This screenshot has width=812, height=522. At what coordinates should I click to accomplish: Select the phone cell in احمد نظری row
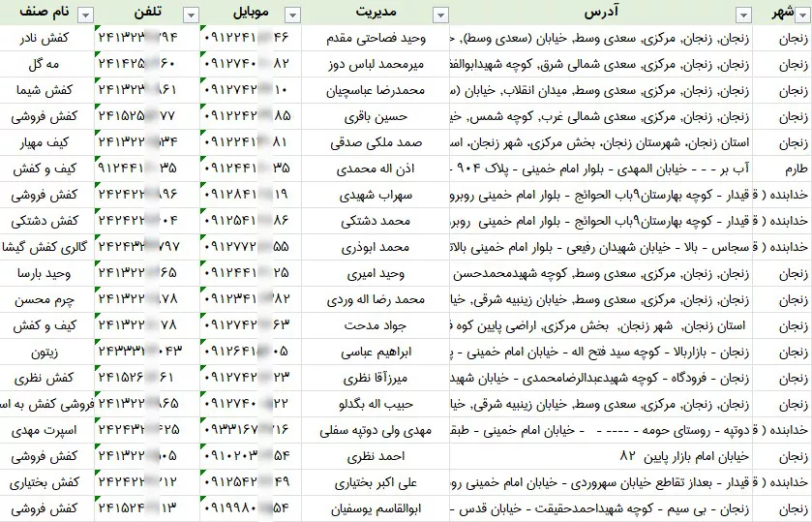coord(147,456)
